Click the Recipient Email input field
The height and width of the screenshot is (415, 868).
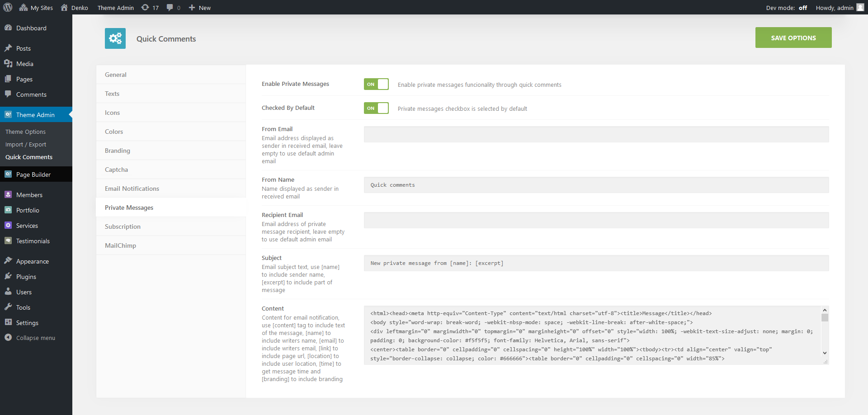click(x=596, y=220)
